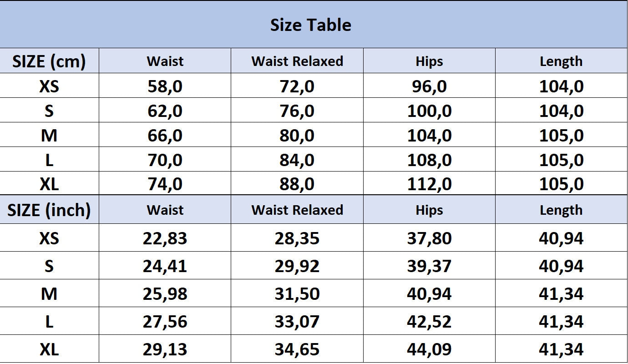Select the hips value 42,52

(429, 321)
